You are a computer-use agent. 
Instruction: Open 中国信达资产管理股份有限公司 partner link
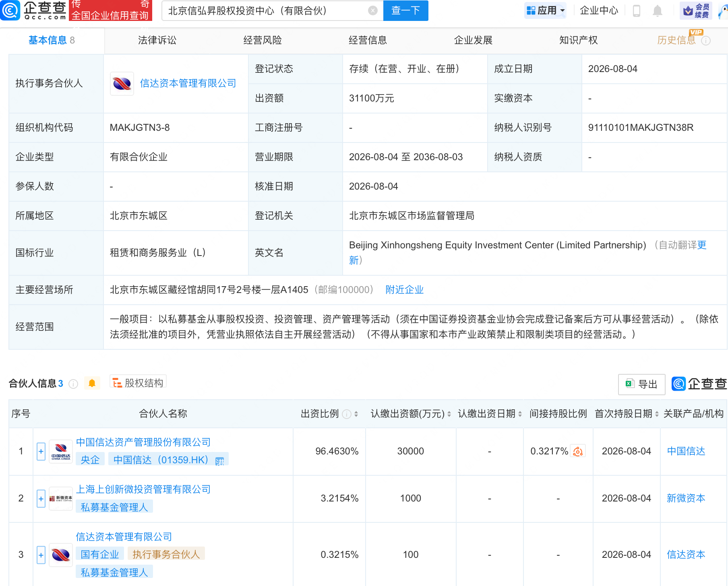pyautogui.click(x=143, y=442)
